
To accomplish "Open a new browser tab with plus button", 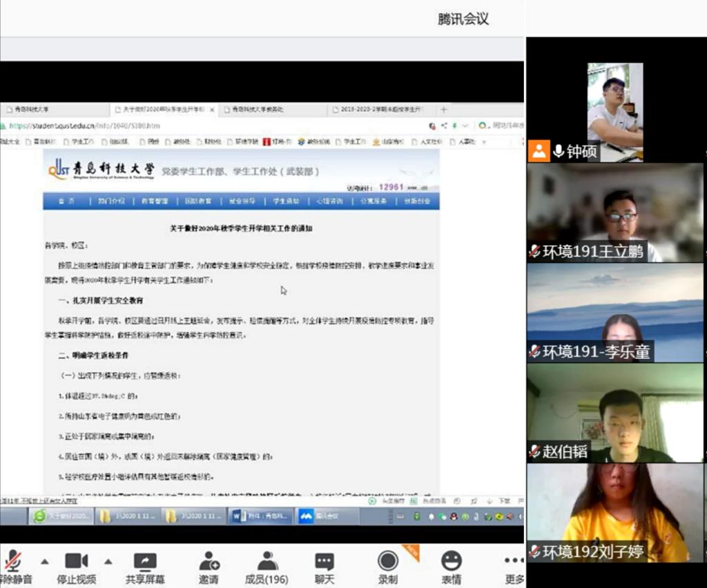I will pos(444,110).
